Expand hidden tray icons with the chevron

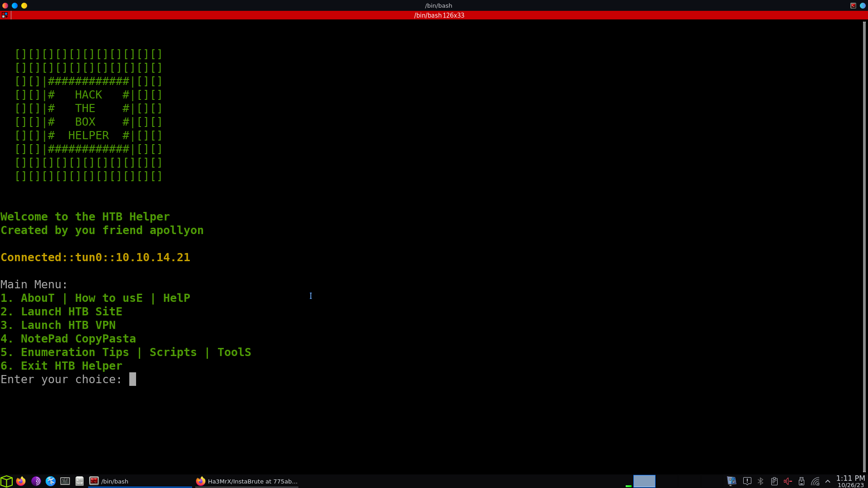pos(829,481)
